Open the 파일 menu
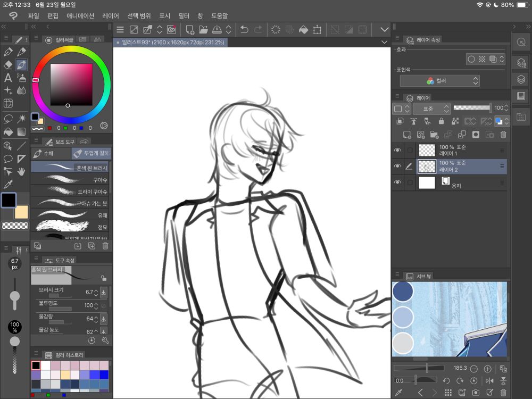532x399 pixels. (x=34, y=15)
